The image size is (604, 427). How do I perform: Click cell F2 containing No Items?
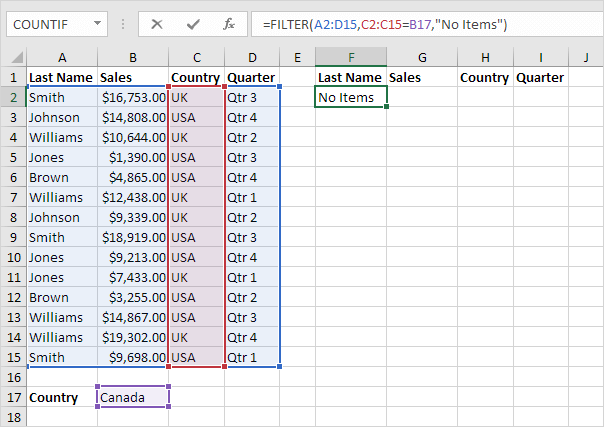point(351,97)
